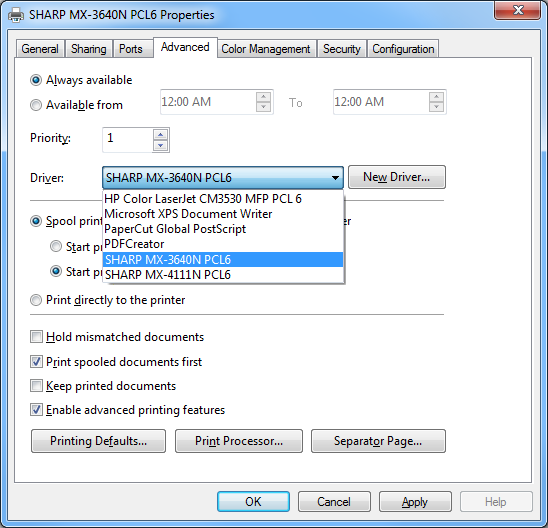548x528 pixels.
Task: Switch to the Color Management tab
Action: tap(266, 49)
